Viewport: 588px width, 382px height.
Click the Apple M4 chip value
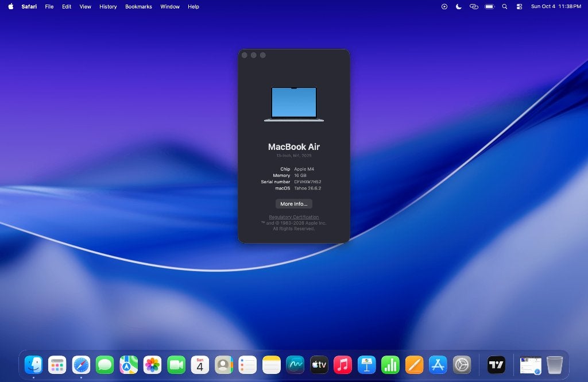coord(304,169)
